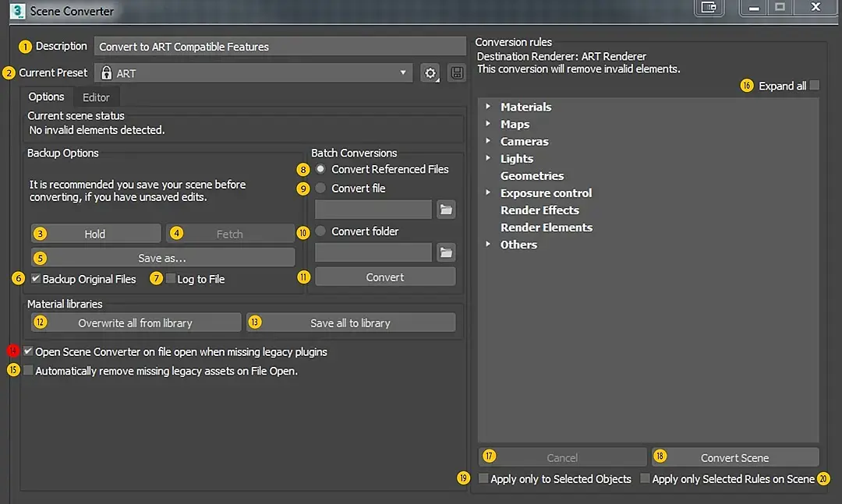The image size is (842, 504).
Task: Browse for file next to Convert file field
Action: coord(445,210)
